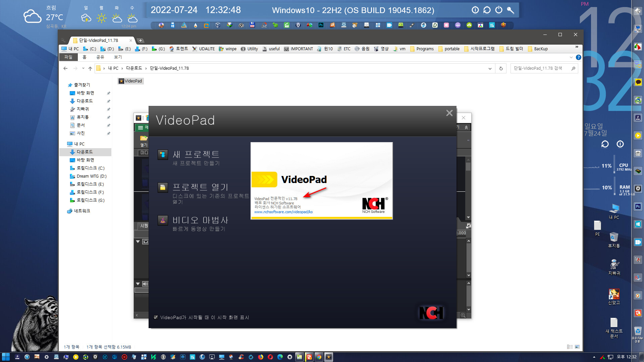This screenshot has height=362, width=644.
Task: Open the 홈 ribbon tab
Action: click(x=85, y=57)
